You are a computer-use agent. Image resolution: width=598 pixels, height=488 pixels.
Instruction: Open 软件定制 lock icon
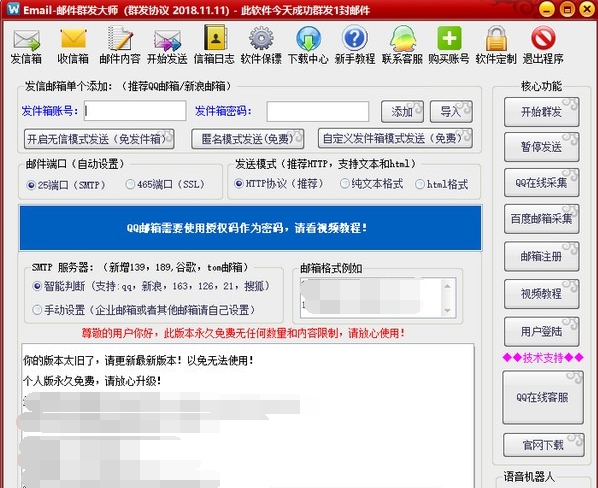496,45
